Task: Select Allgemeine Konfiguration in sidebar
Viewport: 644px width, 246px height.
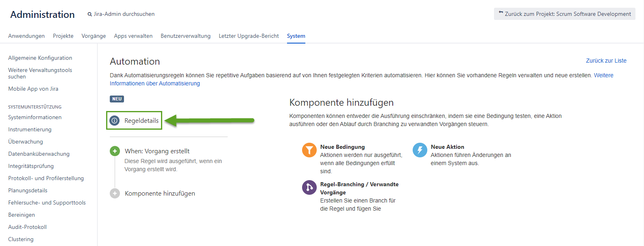Action: (40, 58)
